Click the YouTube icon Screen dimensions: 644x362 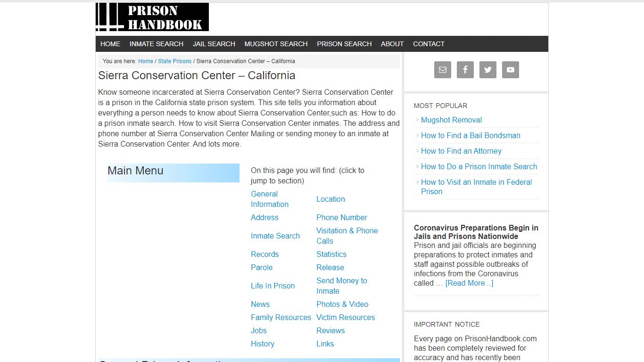coord(510,70)
